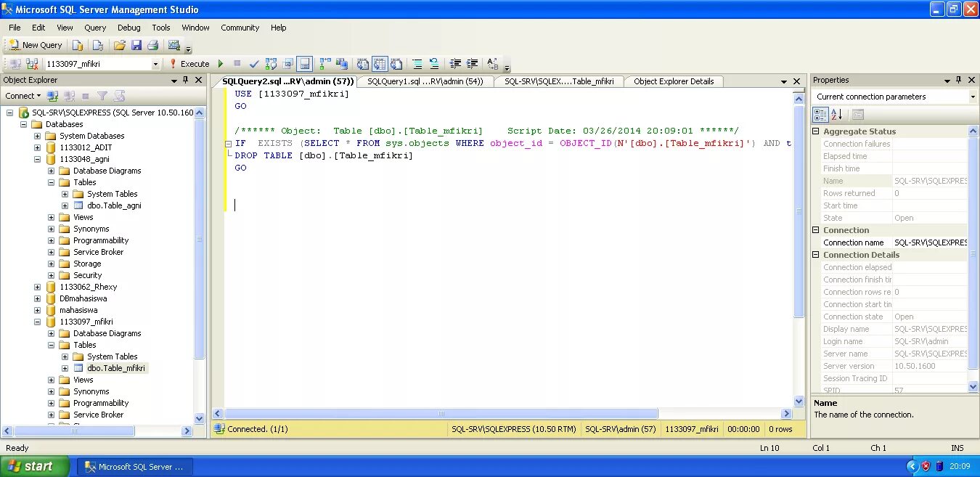The width and height of the screenshot is (980, 477).
Task: Expand the dbo.Table_agni table node
Action: tap(65, 205)
